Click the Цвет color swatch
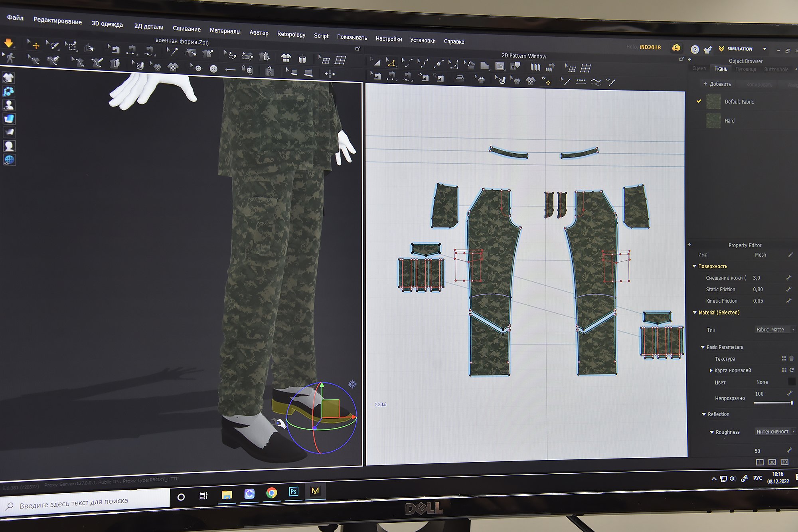This screenshot has height=532, width=798. pos(792,382)
